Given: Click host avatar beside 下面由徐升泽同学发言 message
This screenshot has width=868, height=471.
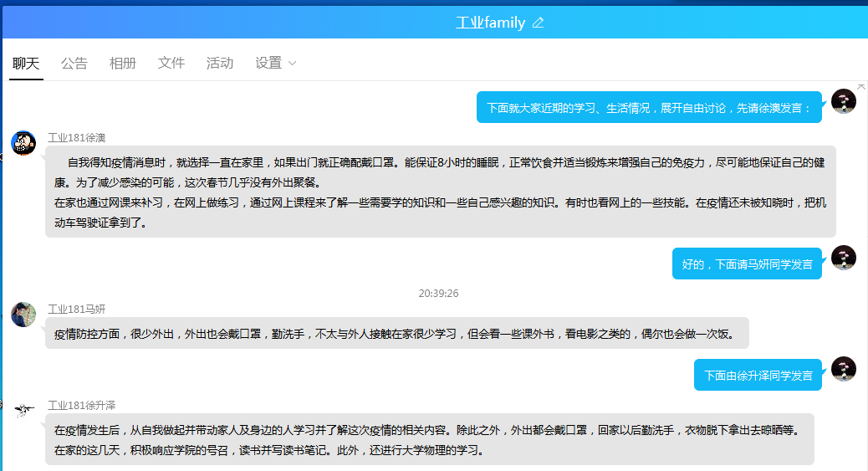Looking at the screenshot, I should click(844, 369).
